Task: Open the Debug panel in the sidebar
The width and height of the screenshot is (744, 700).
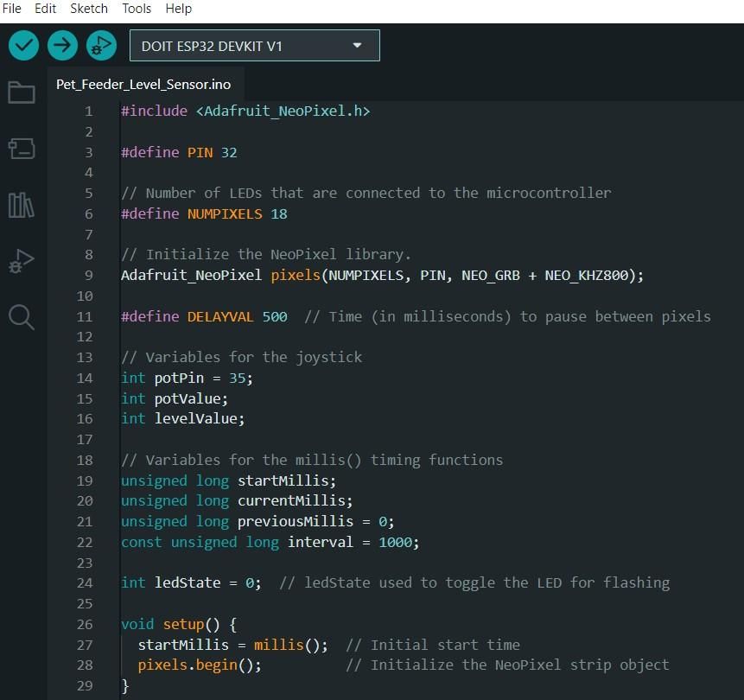Action: (22, 261)
